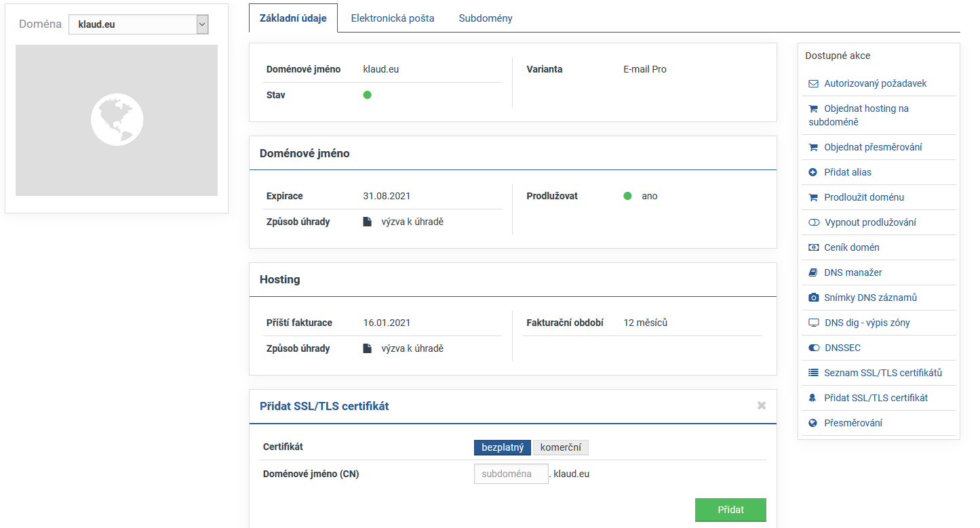Click the envelope icon for Autorizovaný požadavek
The height and width of the screenshot is (528, 980).
pyautogui.click(x=813, y=84)
